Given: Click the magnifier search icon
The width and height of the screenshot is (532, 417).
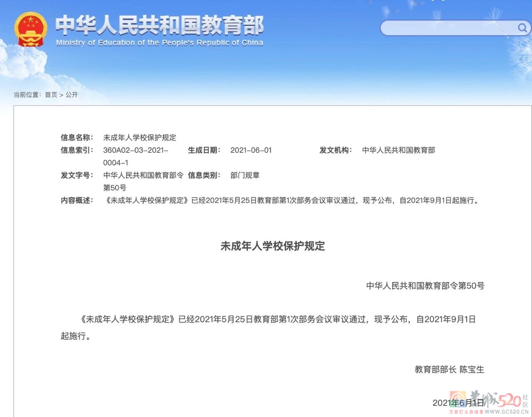Looking at the screenshot, I should pos(522,28).
